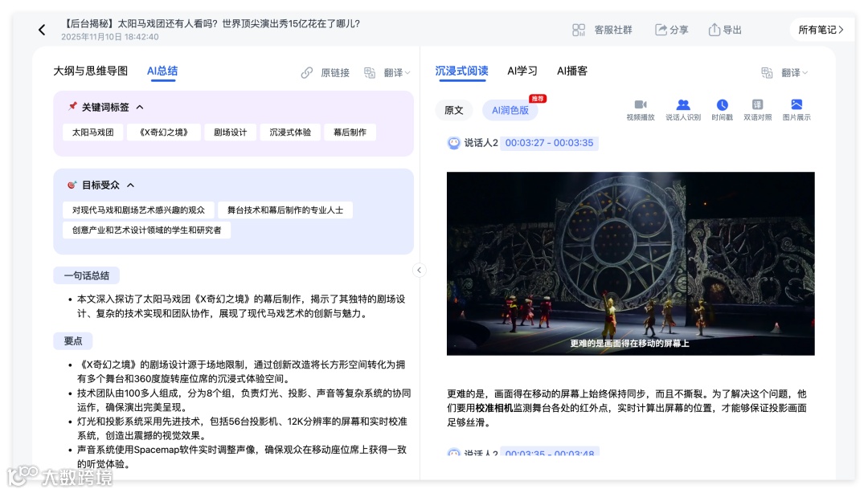Viewport: 868px width, 493px height.
Task: Switch to 大纲与思维导图 tab
Action: 90,71
